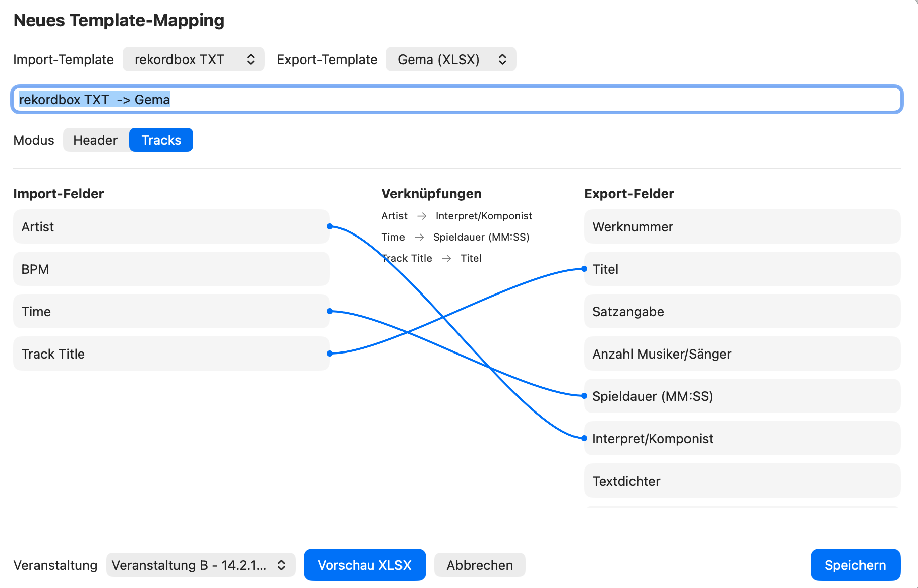The height and width of the screenshot is (588, 918).
Task: Click the arrow in the Artist mapping row
Action: pos(421,216)
